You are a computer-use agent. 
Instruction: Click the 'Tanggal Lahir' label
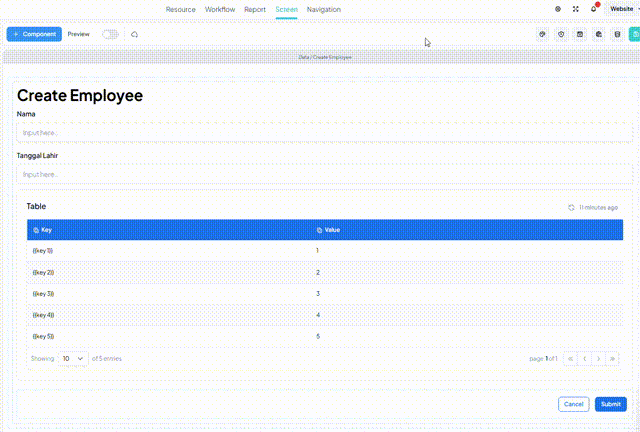[x=37, y=156]
